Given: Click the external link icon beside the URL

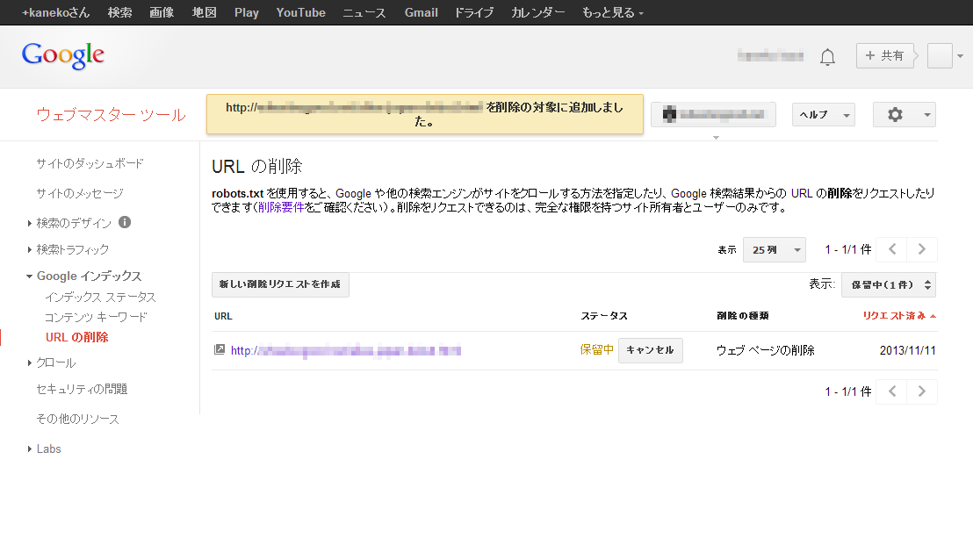Looking at the screenshot, I should pos(219,349).
